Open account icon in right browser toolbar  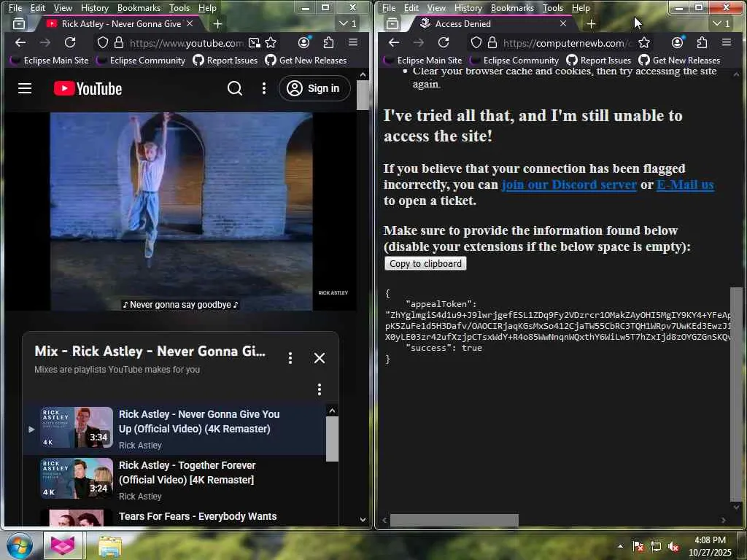tap(678, 43)
